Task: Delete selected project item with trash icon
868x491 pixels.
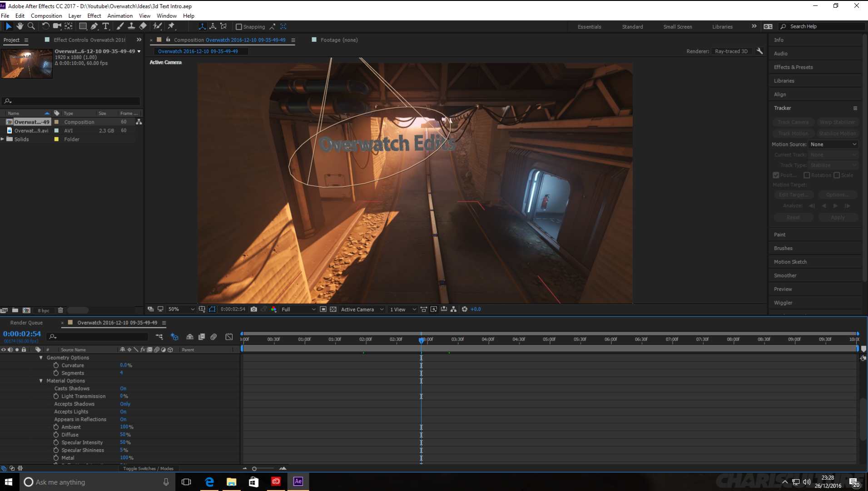Action: (60, 311)
